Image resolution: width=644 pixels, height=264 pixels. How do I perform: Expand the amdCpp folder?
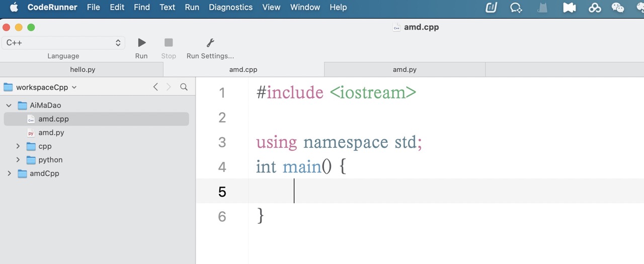[x=9, y=173]
